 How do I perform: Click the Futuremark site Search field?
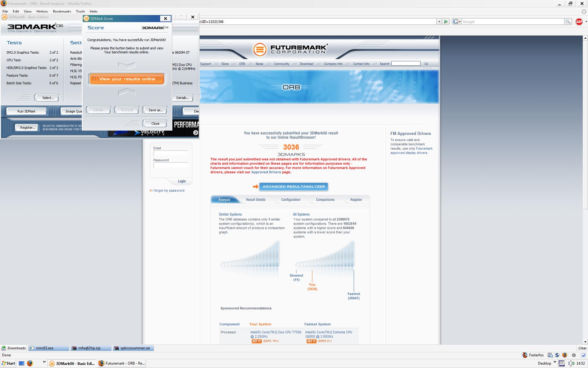(406, 63)
